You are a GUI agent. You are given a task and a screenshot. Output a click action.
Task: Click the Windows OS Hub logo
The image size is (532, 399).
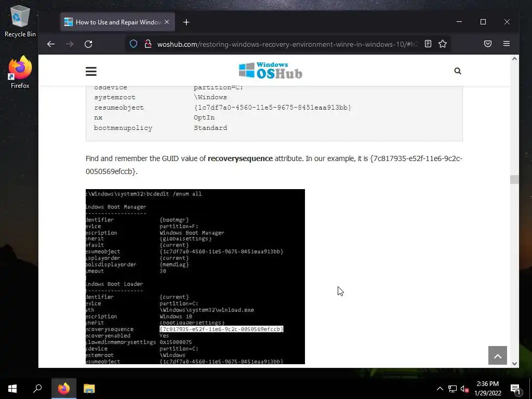tap(270, 71)
